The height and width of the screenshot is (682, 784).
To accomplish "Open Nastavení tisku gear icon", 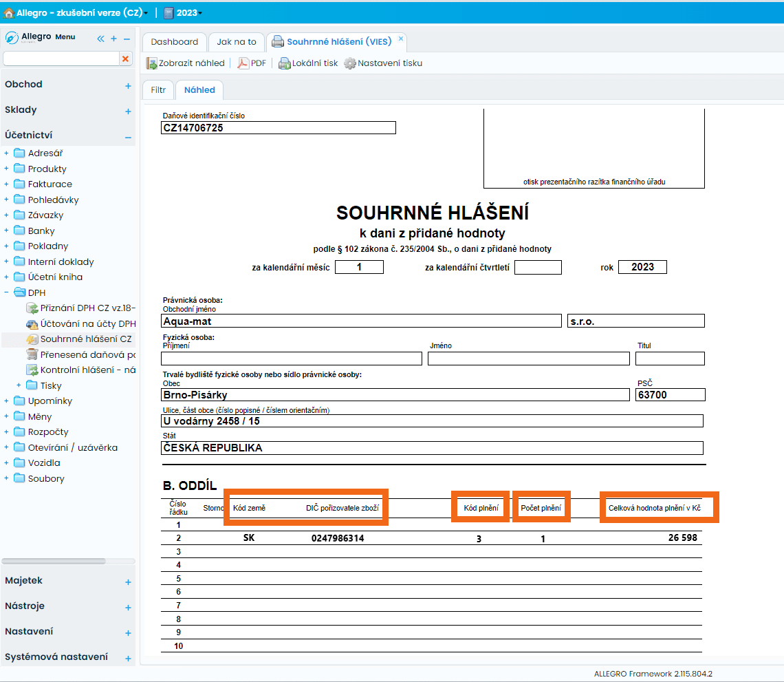I will point(350,63).
